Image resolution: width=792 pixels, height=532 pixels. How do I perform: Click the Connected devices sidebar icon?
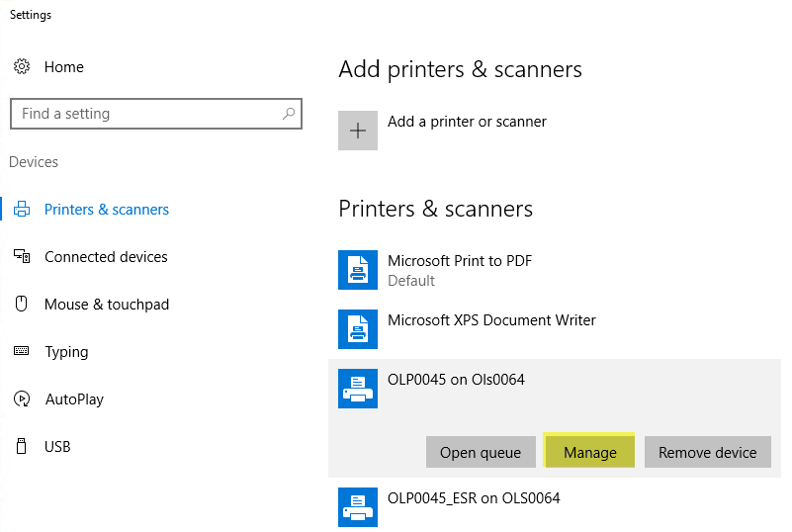[x=22, y=257]
